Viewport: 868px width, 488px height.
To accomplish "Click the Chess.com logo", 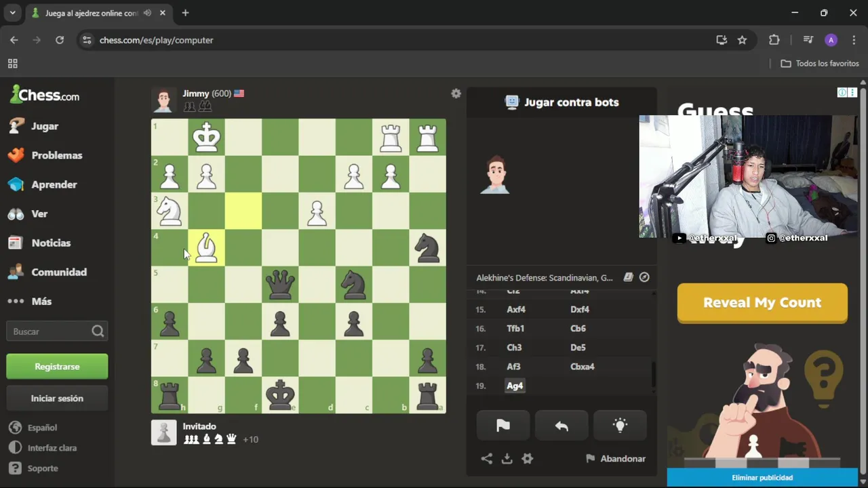I will 45,95.
